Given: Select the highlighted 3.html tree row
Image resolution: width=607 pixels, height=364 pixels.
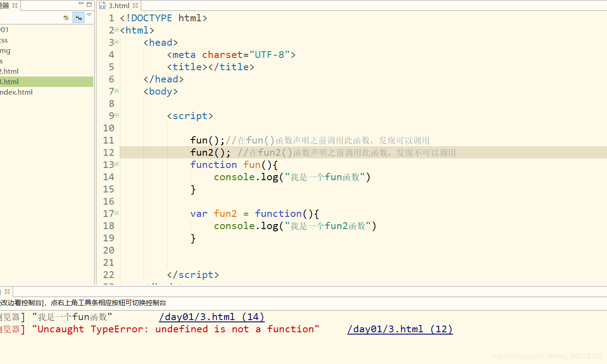Looking at the screenshot, I should click(47, 81).
